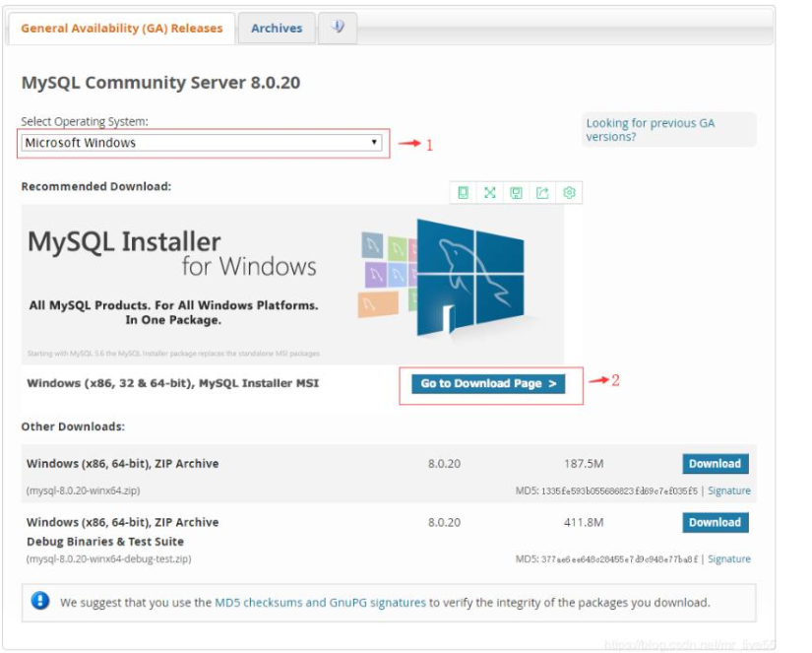Open Signature link for the debug-test zip

point(728,559)
